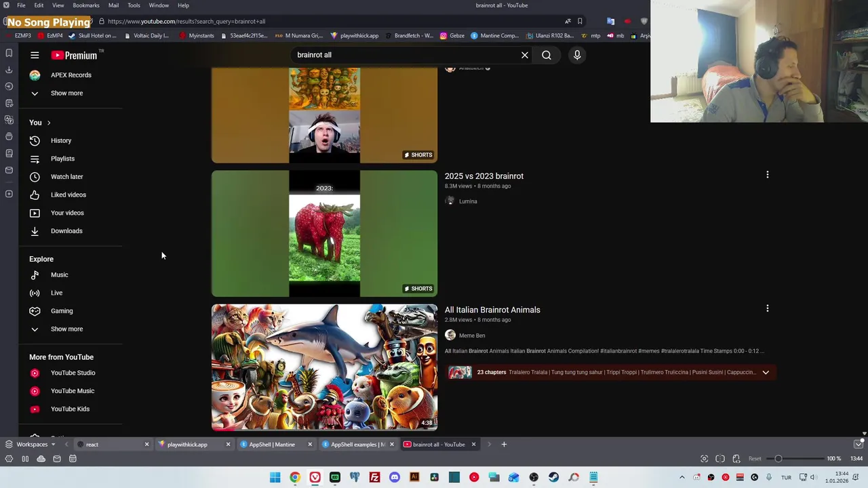Image resolution: width=868 pixels, height=488 pixels.
Task: Open a new tab with plus
Action: (x=504, y=445)
